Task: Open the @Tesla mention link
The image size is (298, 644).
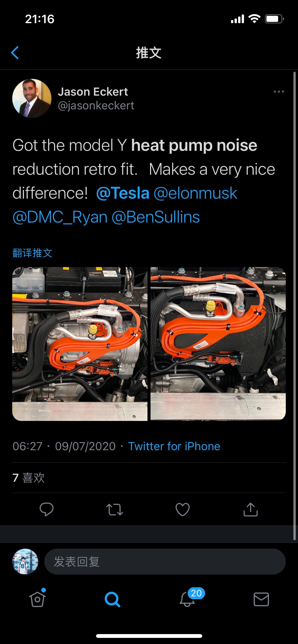Action: tap(123, 193)
